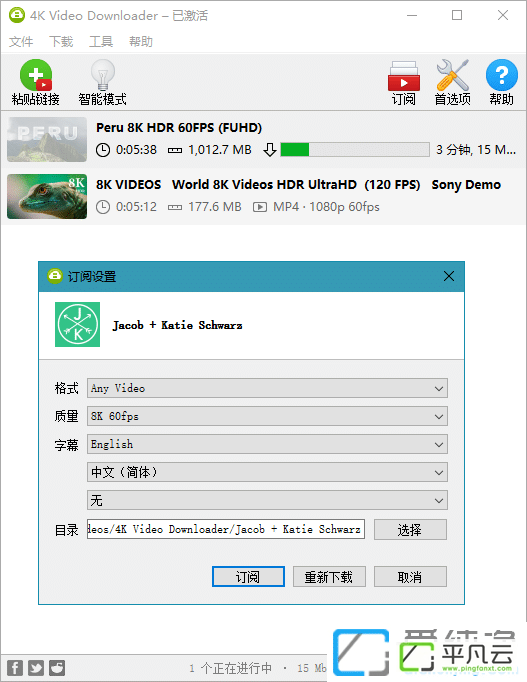Click the download arrow icon on Peru row
Viewport: 527px width, 682px height.
click(270, 150)
